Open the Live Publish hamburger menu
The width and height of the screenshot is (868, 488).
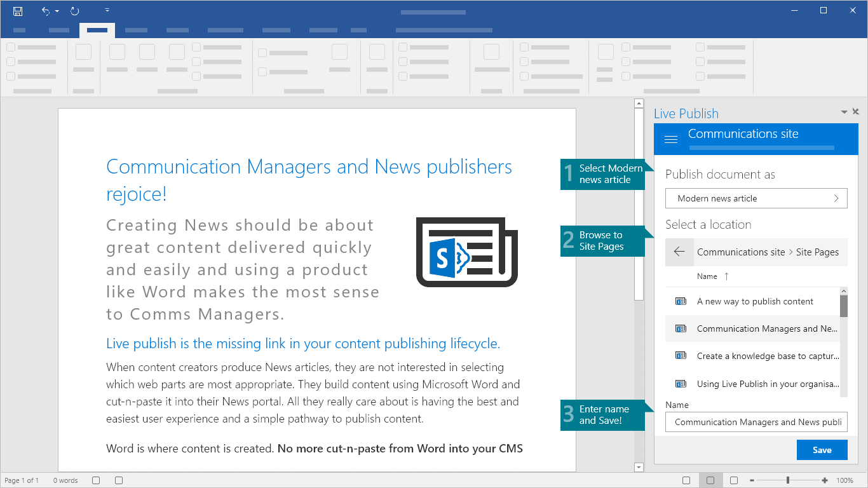670,139
